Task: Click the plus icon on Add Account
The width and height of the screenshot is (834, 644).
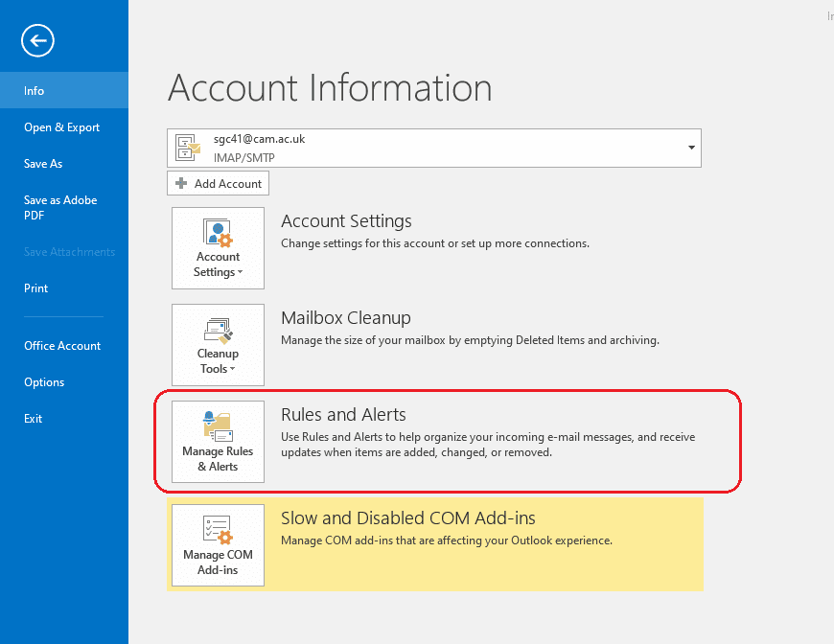Action: (x=182, y=183)
